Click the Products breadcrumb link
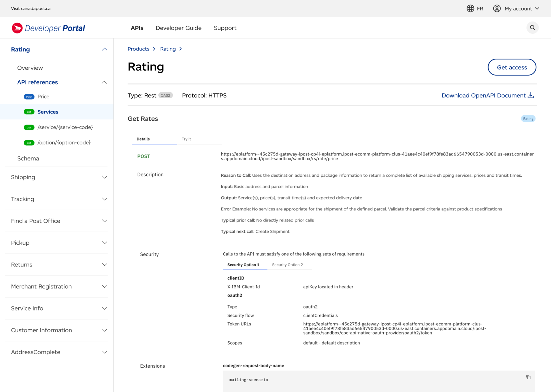Screen dimensions: 551x392 (139, 49)
